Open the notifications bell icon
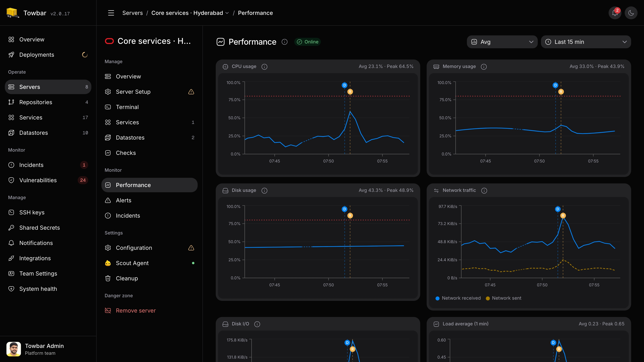Screen dimensions: 644x362 pyautogui.click(x=615, y=13)
